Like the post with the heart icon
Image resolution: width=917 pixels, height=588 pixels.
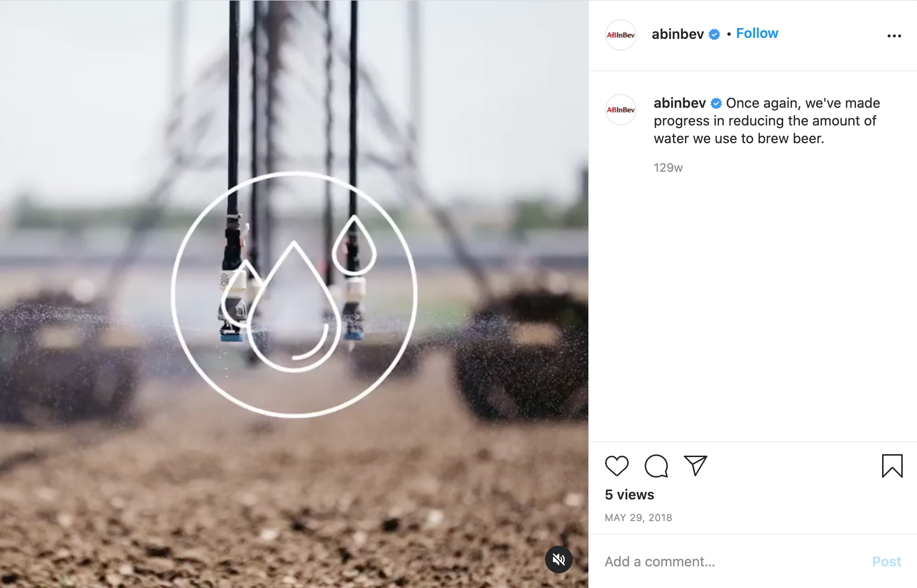pos(616,466)
